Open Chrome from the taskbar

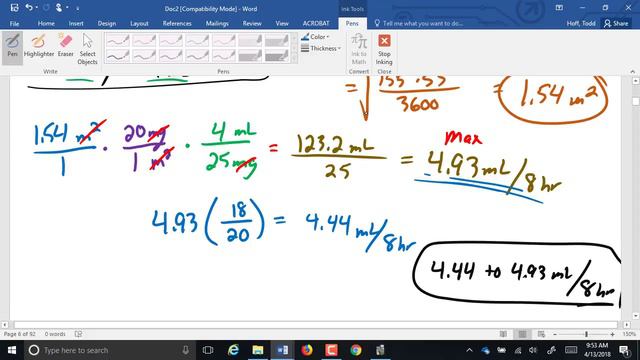point(356,350)
